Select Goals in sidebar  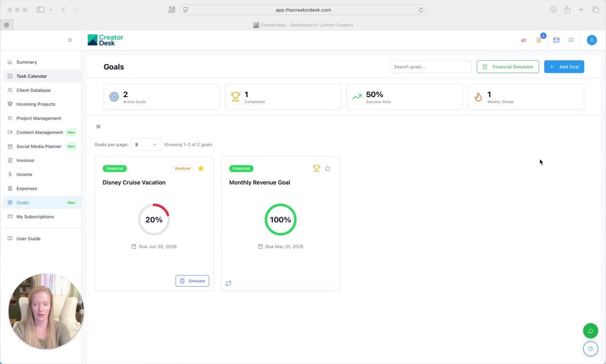coord(41,203)
